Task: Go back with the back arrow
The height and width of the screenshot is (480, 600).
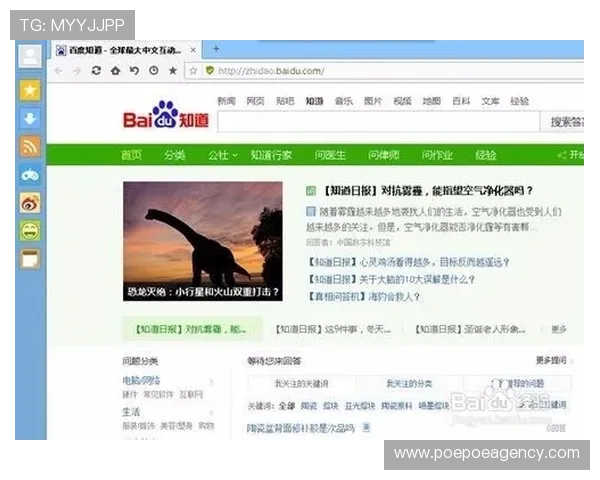Action: [x=58, y=71]
